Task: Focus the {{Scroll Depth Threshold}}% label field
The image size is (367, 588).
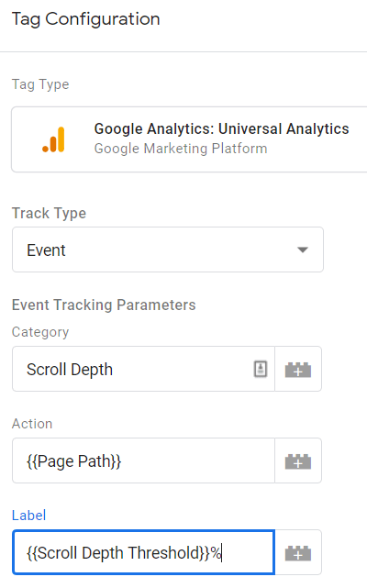Action: point(143,552)
